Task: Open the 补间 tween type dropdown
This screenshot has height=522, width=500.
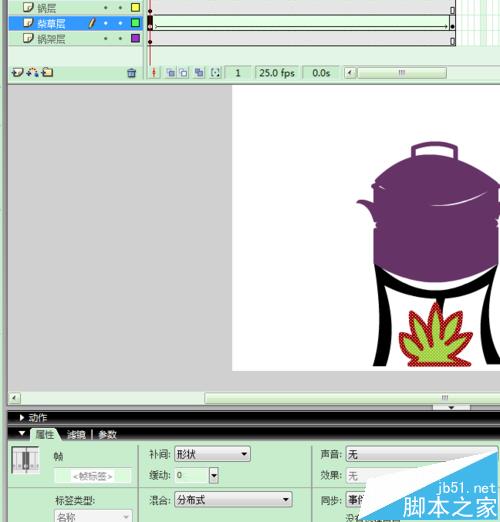Action: [212, 454]
